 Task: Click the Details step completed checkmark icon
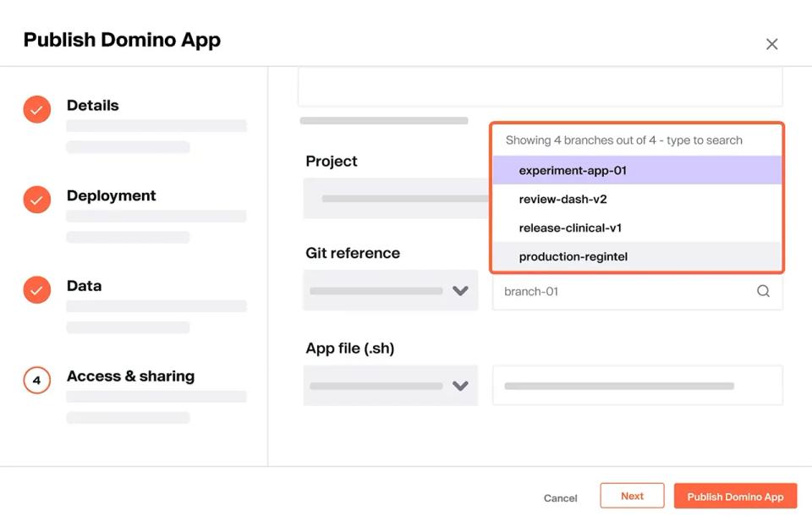(x=36, y=109)
